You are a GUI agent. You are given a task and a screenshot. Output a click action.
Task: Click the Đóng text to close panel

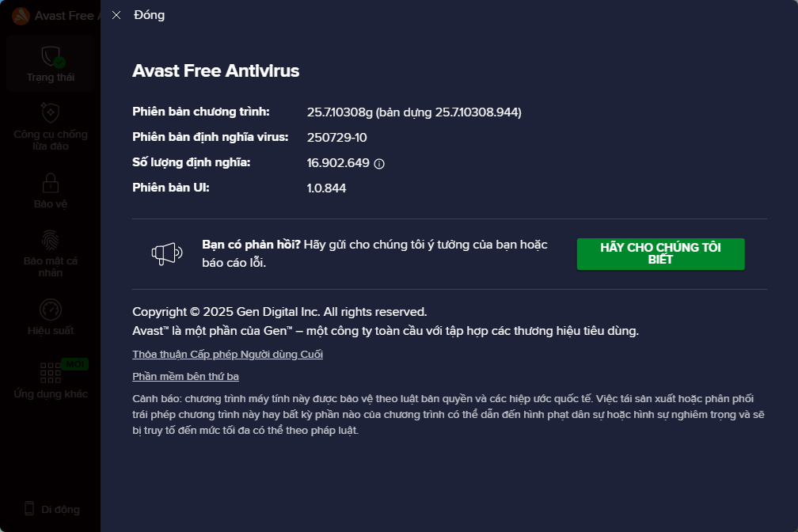coord(149,15)
